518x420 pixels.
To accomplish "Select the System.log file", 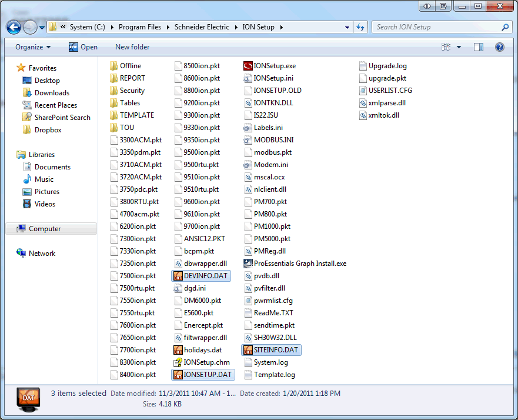I will click(266, 362).
